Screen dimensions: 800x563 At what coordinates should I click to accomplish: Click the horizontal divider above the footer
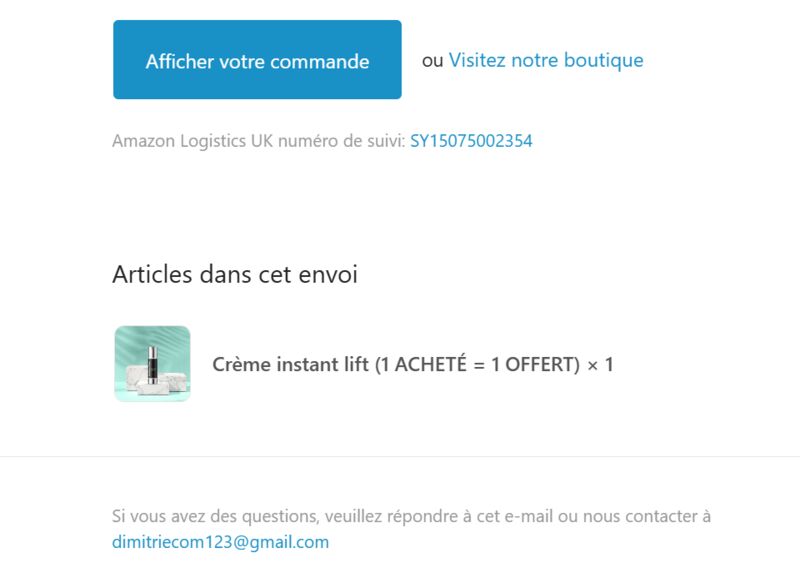pyautogui.click(x=400, y=456)
